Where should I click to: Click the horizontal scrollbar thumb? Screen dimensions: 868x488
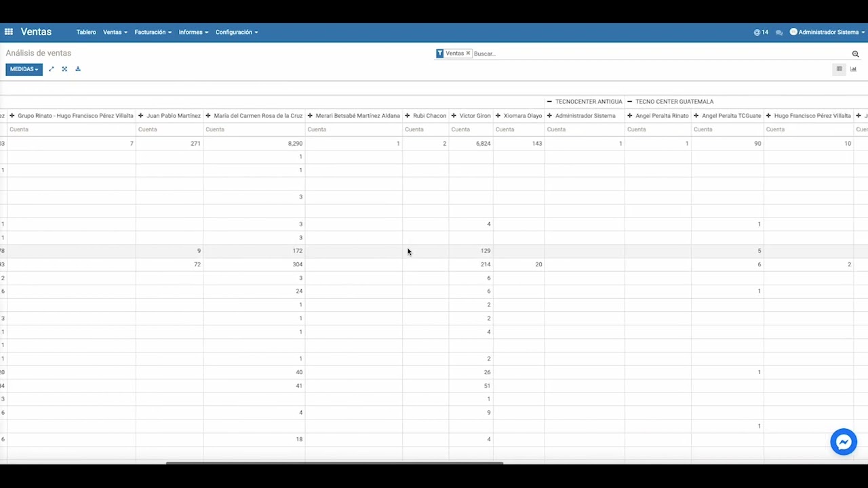pyautogui.click(x=334, y=464)
